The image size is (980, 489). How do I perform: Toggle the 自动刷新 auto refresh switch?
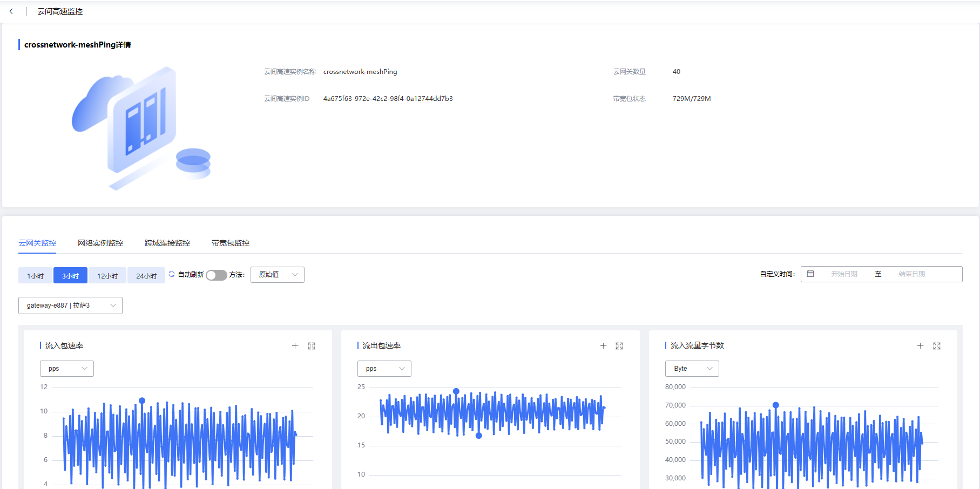[217, 275]
